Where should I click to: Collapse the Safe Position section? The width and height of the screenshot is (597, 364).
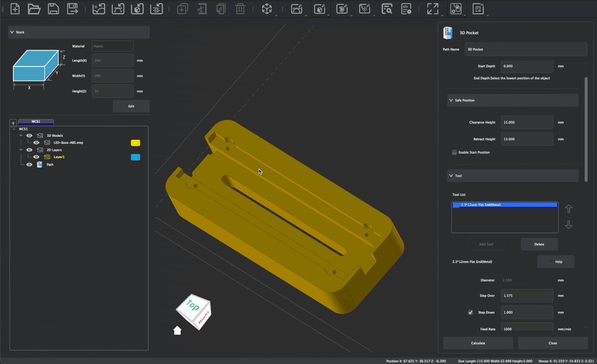click(451, 100)
